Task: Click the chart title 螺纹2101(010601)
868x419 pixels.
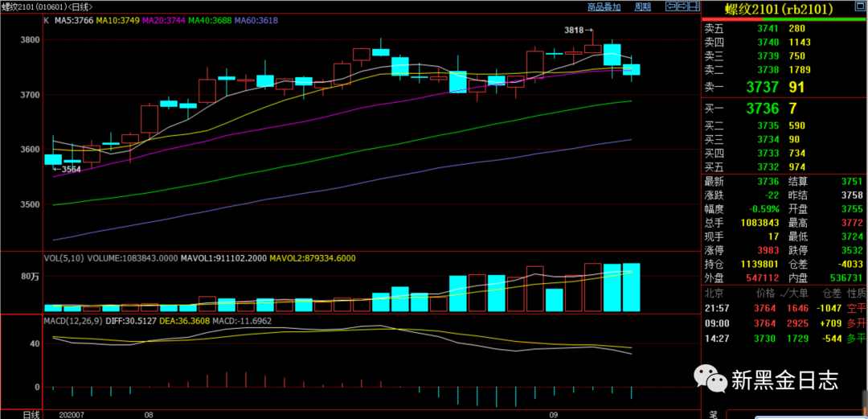Action: (x=33, y=6)
